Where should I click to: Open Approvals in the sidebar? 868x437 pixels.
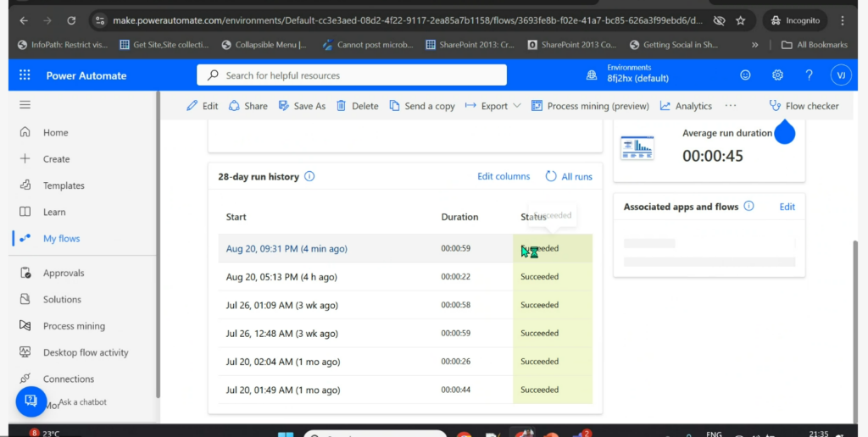click(64, 273)
